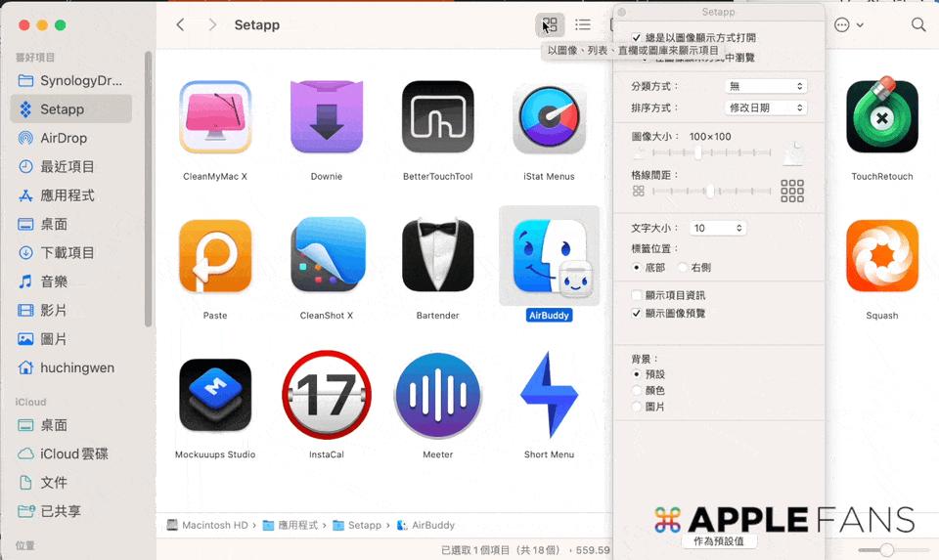Open 最近項目 in the sidebar
Screen dimensions: 939x560
70,167
